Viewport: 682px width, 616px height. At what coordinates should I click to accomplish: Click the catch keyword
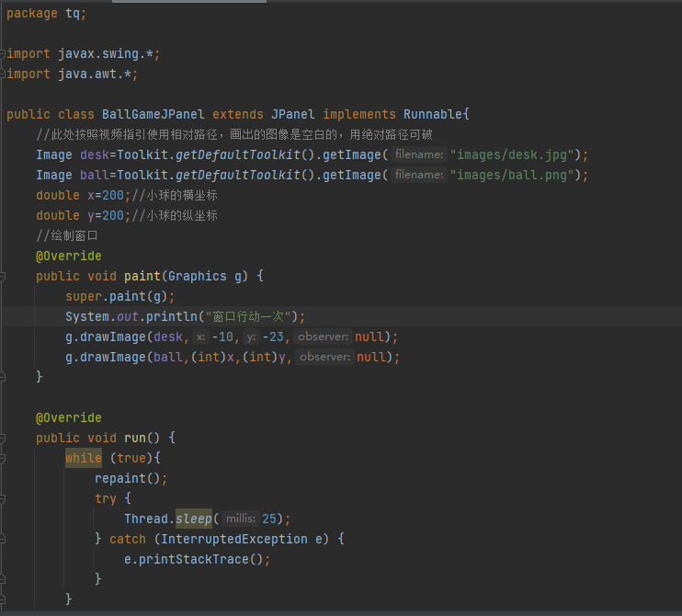(128, 539)
